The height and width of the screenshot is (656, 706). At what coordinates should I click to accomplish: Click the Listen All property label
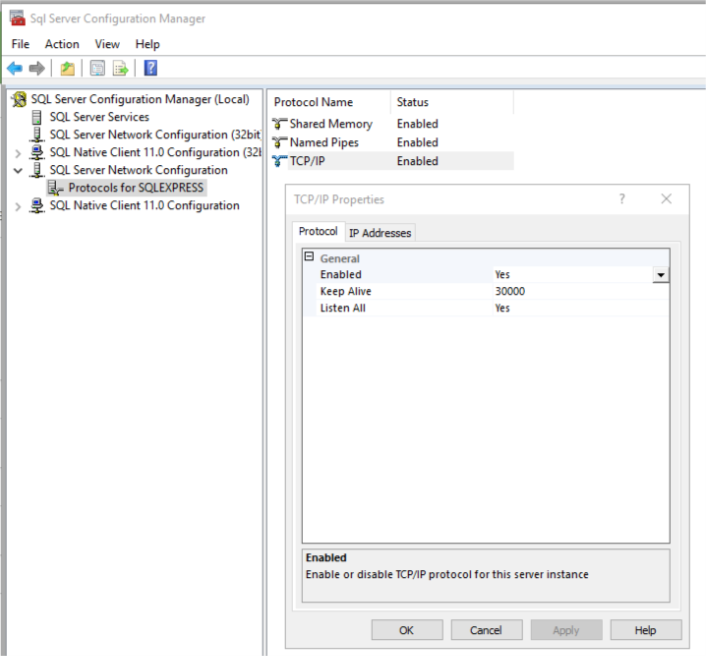[343, 308]
